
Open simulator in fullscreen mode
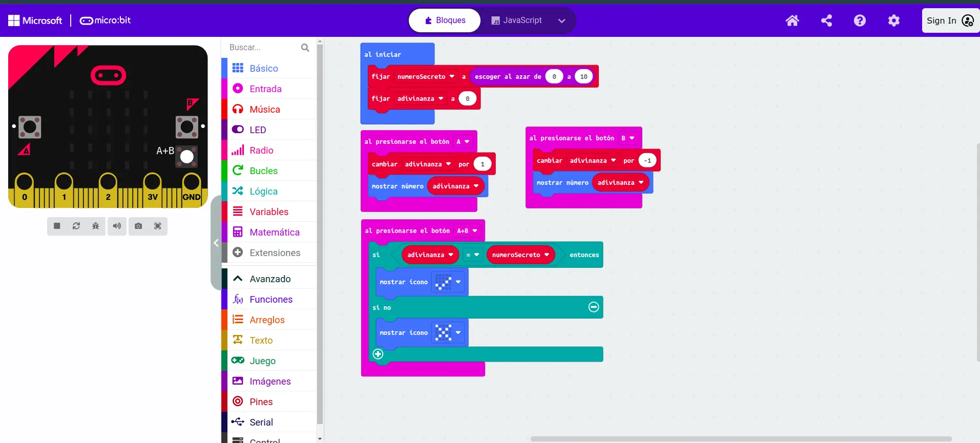[x=158, y=226]
